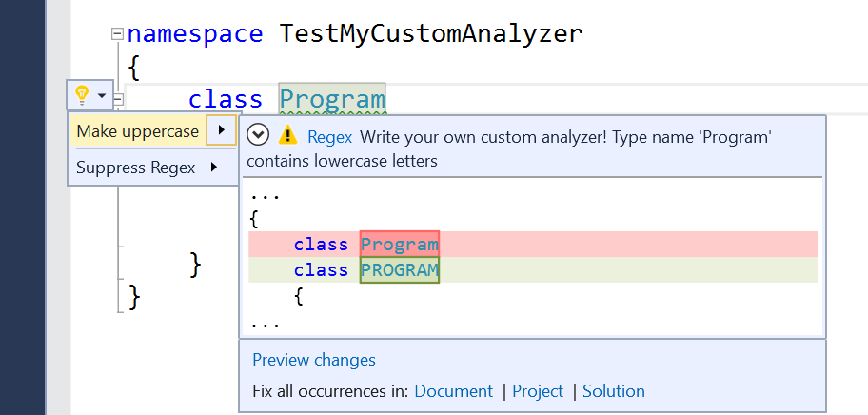
Task: Expand the Suppress Regex submenu arrow
Action: [x=214, y=167]
